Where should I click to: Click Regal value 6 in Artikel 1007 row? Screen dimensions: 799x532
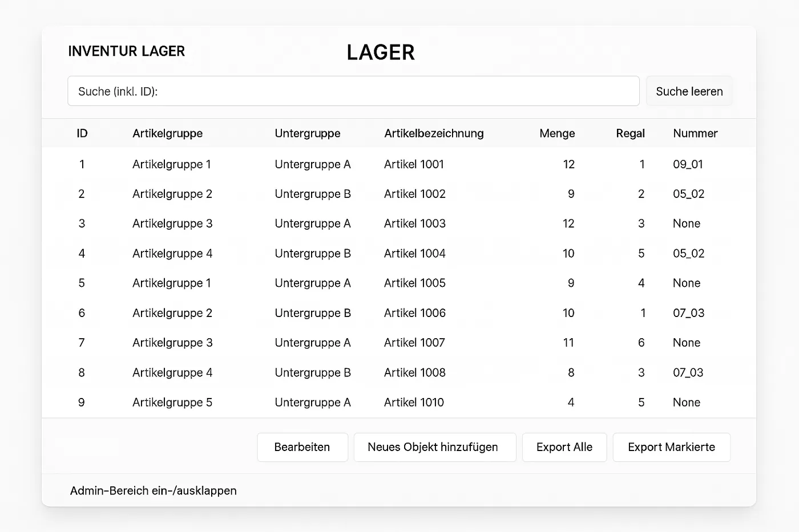coord(641,343)
